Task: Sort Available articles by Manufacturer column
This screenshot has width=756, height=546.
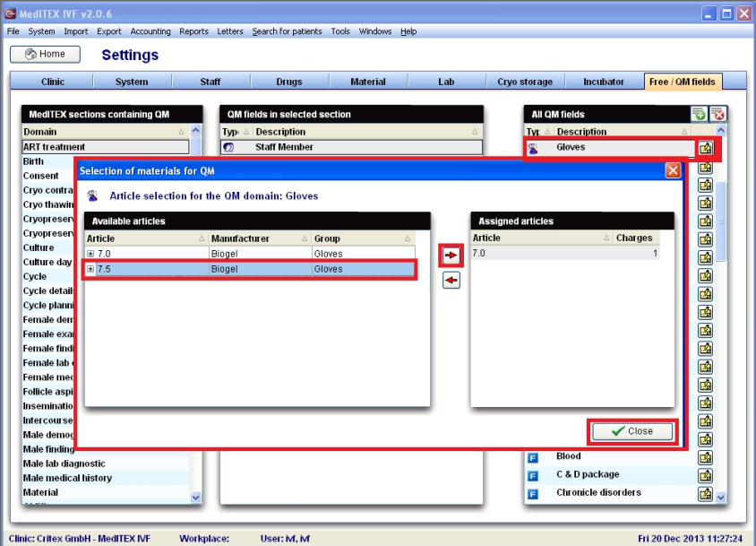Action: 260,238
